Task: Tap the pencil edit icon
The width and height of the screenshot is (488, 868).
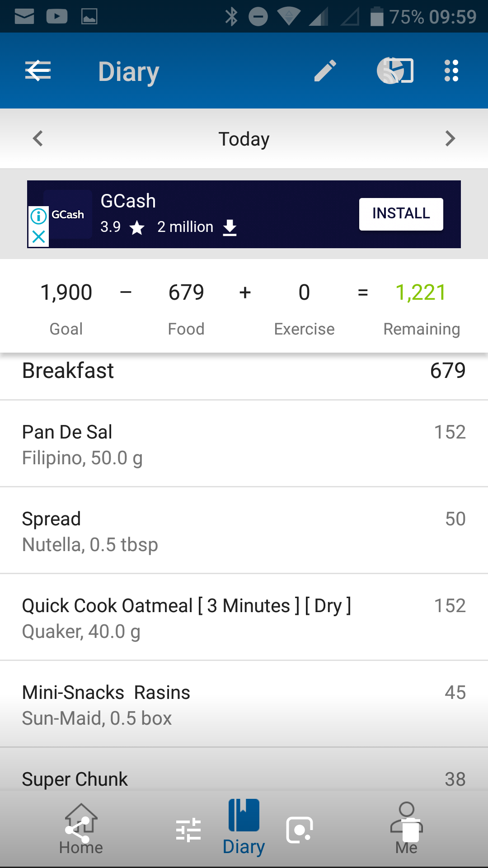Action: pos(325,71)
